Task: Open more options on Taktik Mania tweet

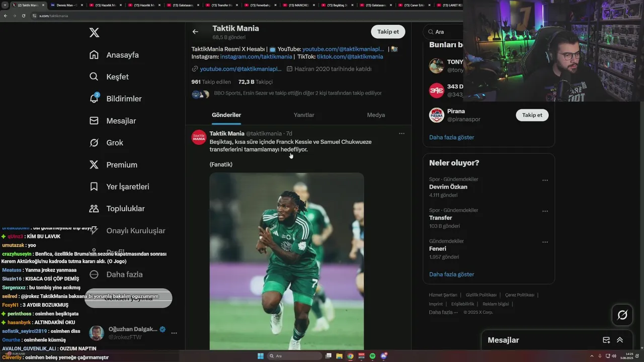Action: pos(401,134)
